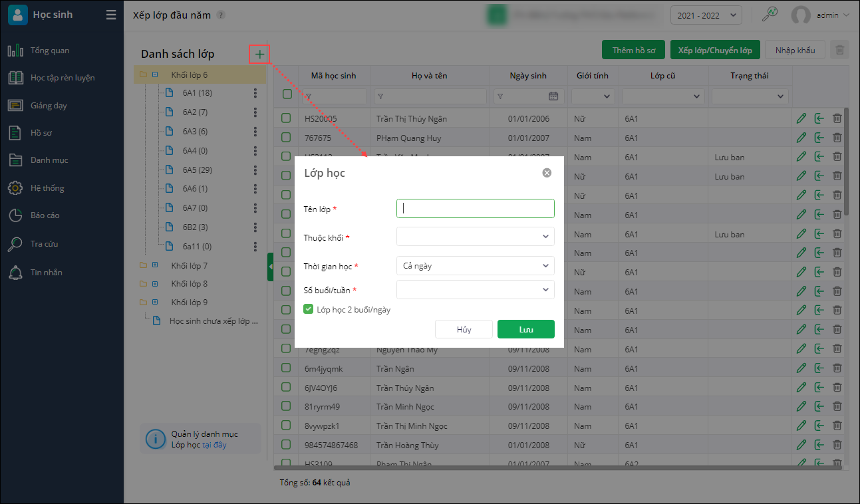Click the edit pencil for Trần Thị Thúy Ngân
Image resolution: width=860 pixels, height=504 pixels.
coord(801,118)
